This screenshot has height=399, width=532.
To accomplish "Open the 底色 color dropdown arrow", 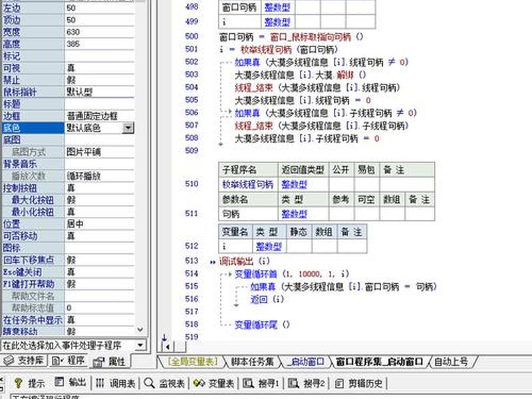I will pos(128,128).
